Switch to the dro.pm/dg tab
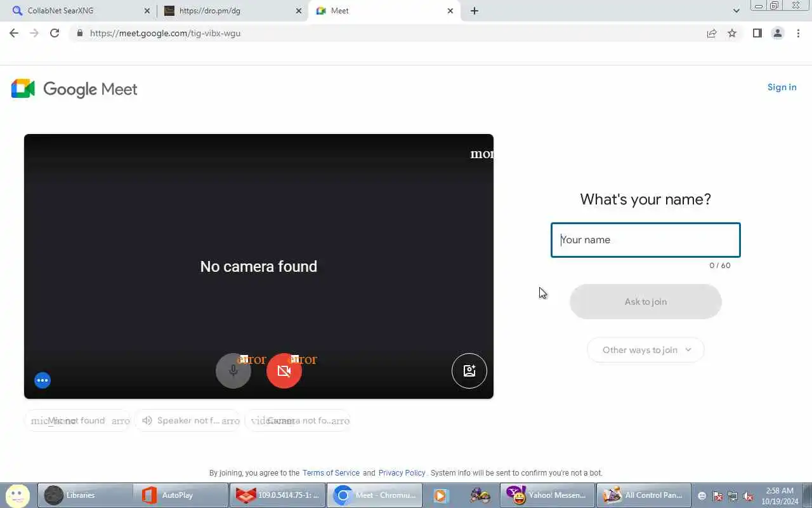Screen dimensions: 812x508 [x=232, y=11]
